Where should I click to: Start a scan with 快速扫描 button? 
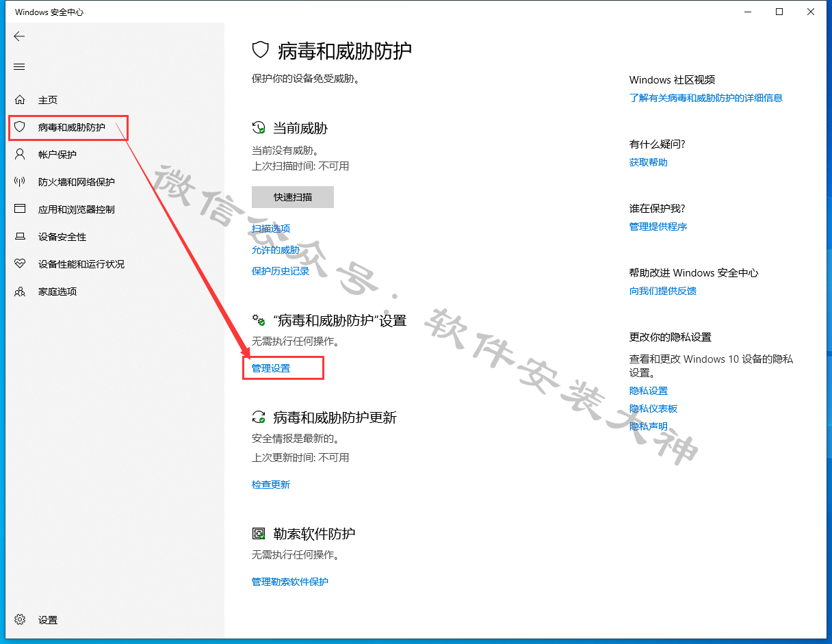[293, 196]
